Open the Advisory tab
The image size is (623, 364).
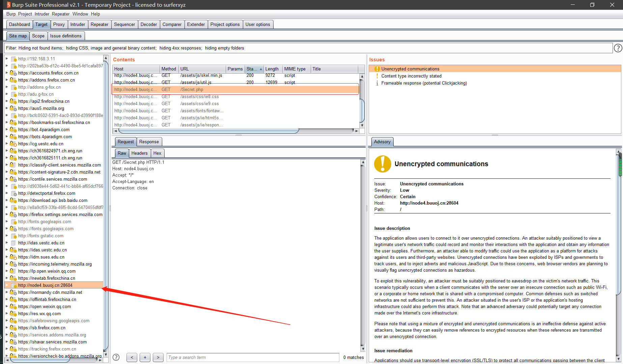pos(382,142)
